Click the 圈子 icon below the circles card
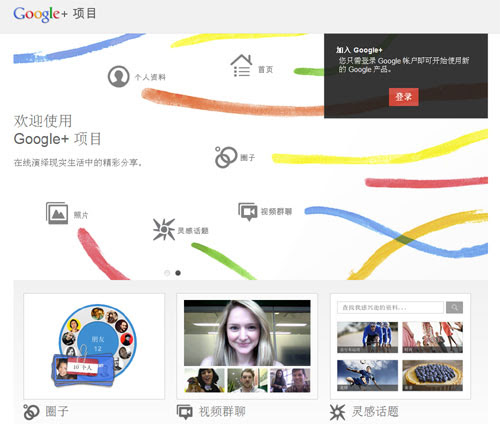The height and width of the screenshot is (424, 500). pos(31,412)
